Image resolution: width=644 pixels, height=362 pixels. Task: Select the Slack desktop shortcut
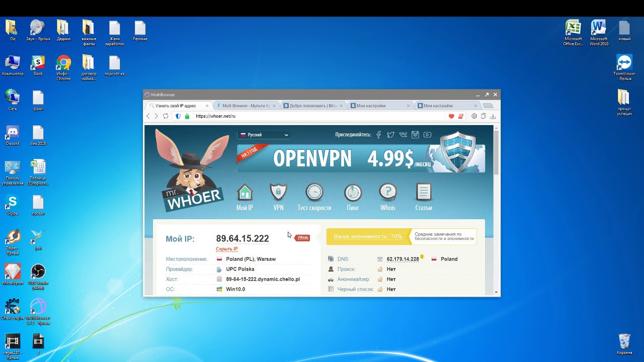tap(38, 66)
